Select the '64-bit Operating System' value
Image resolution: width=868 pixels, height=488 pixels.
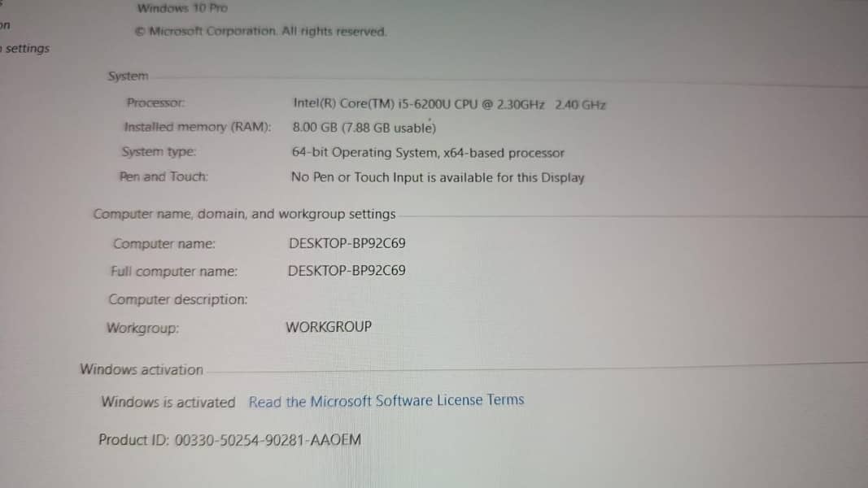pos(427,153)
